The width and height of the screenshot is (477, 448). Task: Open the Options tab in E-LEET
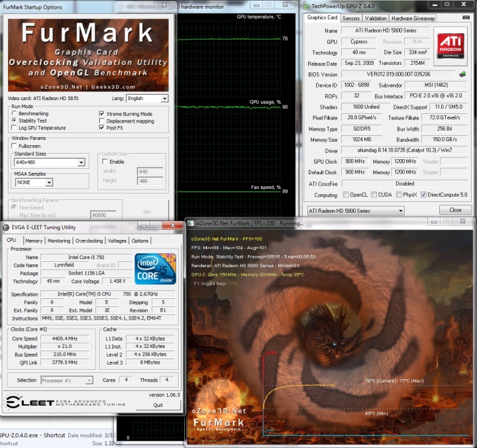(140, 241)
